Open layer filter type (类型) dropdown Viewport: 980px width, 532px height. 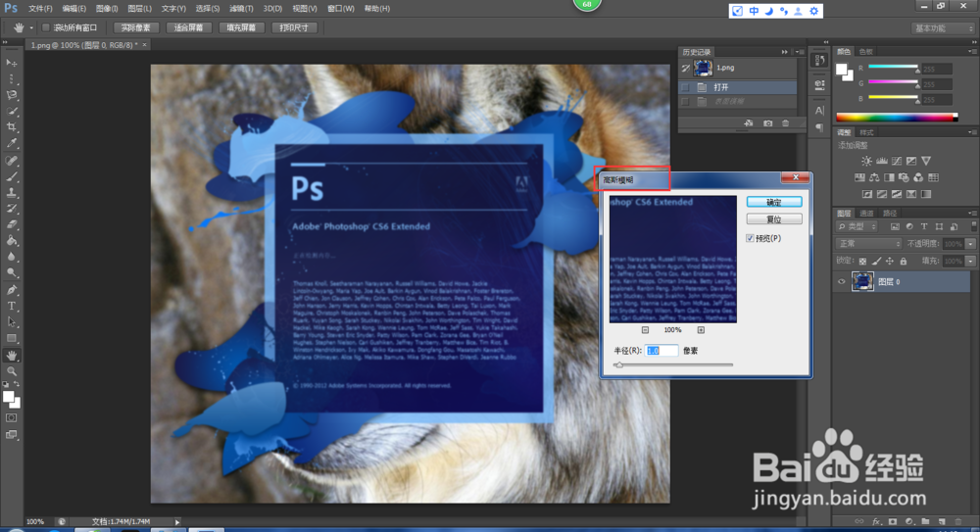[857, 227]
